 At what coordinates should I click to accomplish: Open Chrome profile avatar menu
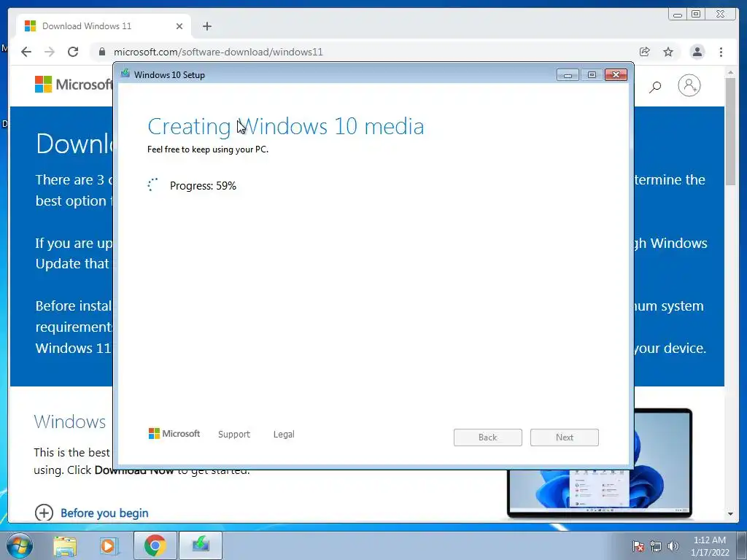[x=697, y=52]
